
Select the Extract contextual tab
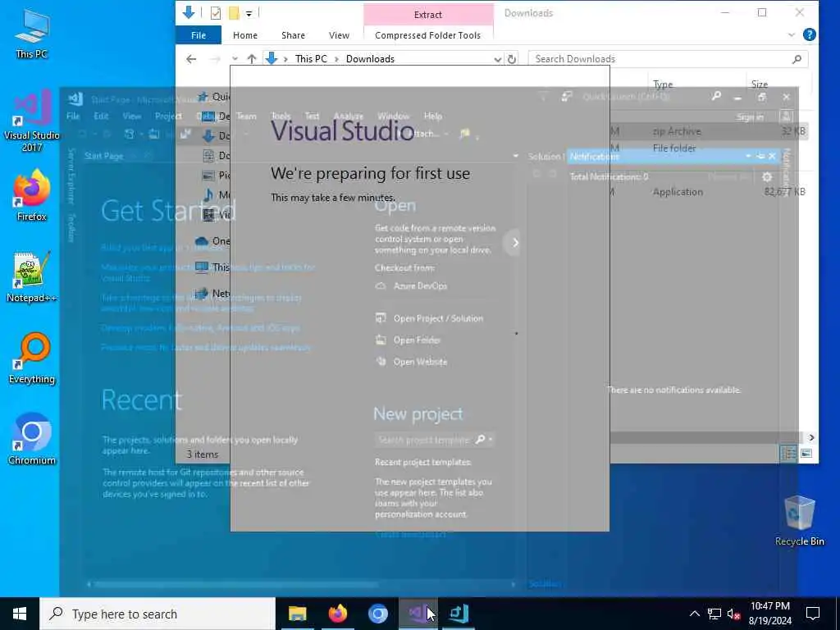coord(428,15)
